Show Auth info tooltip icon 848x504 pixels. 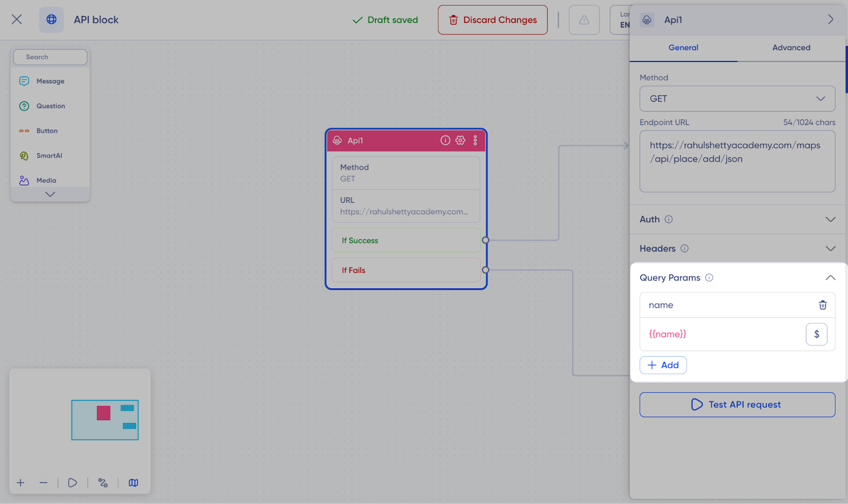click(669, 219)
